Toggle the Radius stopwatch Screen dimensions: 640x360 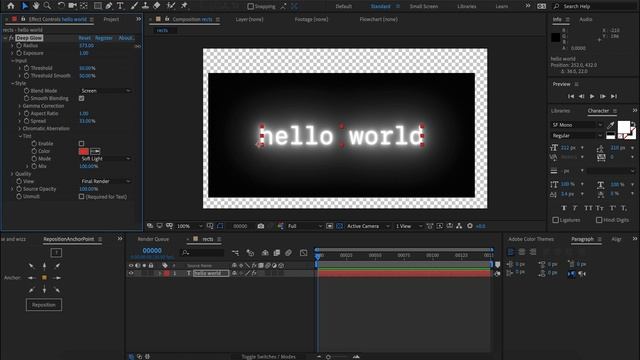click(19, 45)
